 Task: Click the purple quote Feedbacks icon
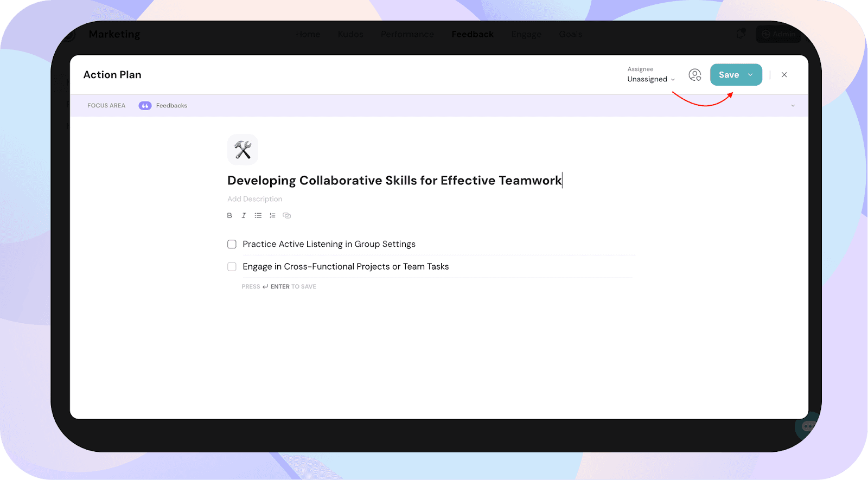tap(145, 106)
